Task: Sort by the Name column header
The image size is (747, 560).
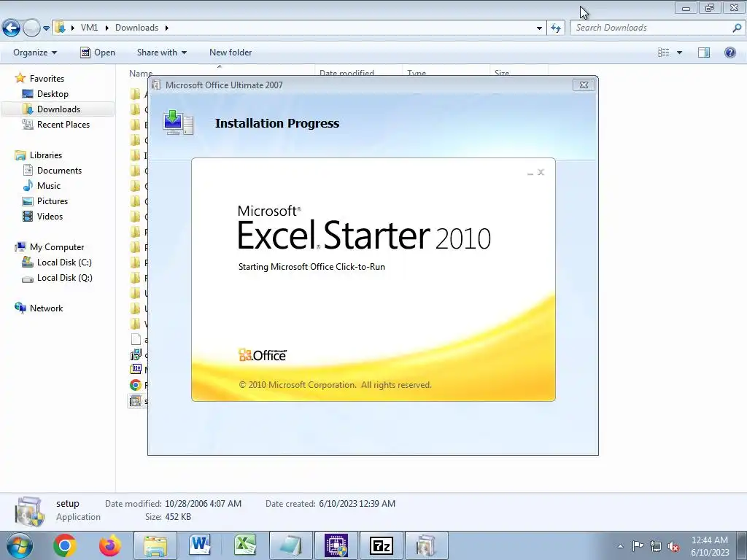Action: (x=141, y=73)
